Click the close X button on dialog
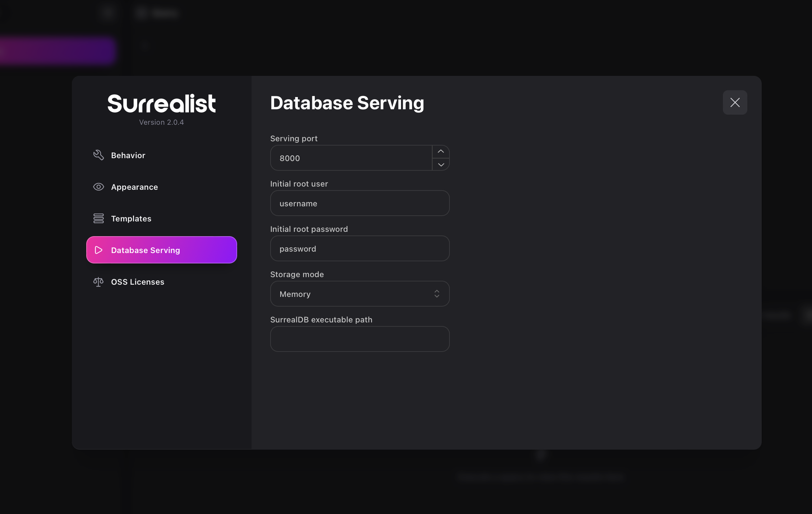 (x=735, y=102)
